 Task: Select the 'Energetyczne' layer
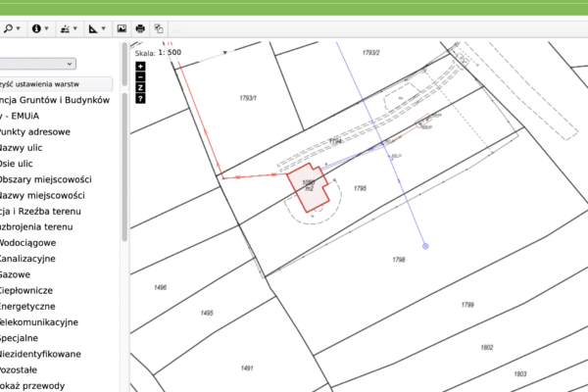click(x=27, y=307)
